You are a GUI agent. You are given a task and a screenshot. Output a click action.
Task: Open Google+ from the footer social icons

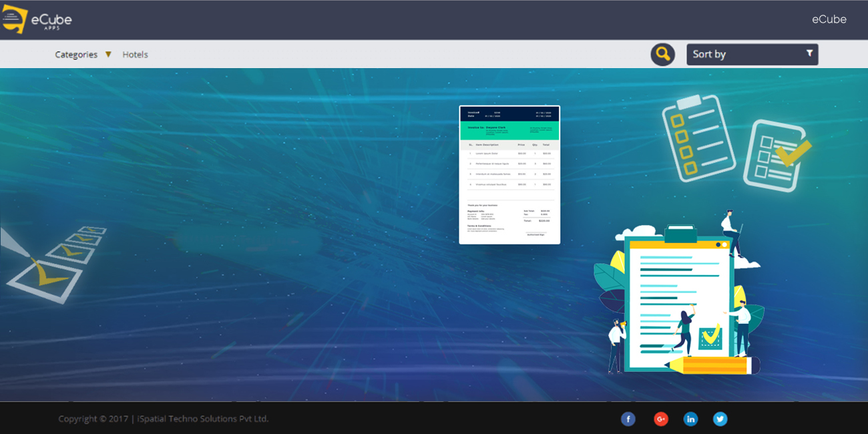pos(660,419)
